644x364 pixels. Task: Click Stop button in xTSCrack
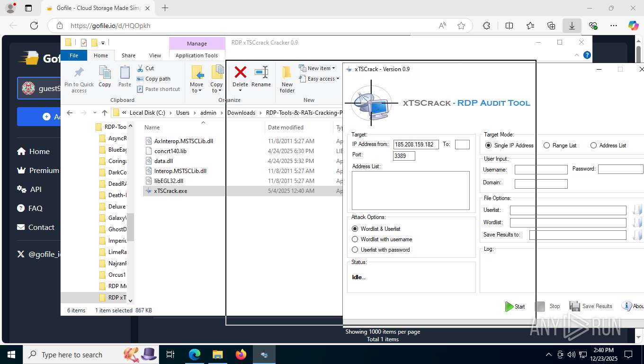coord(547,306)
